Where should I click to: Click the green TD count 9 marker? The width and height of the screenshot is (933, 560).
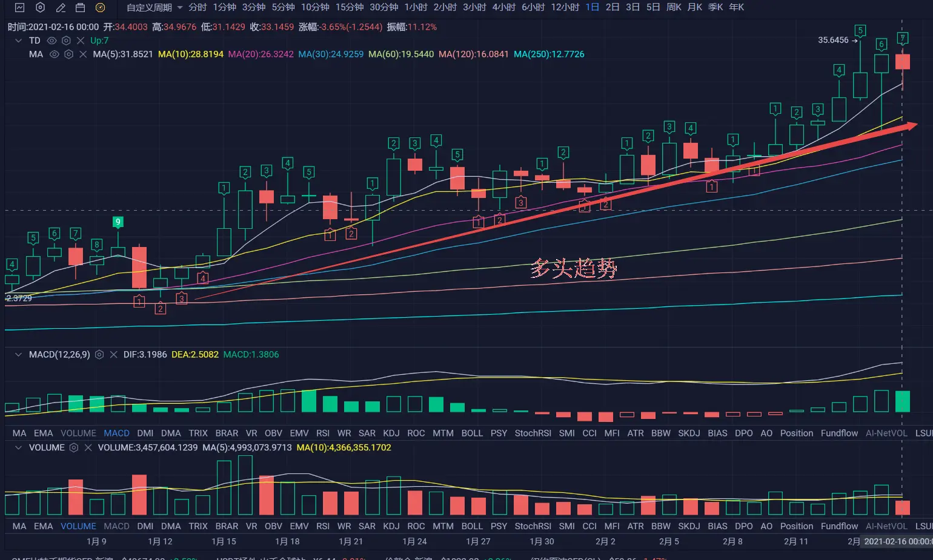[118, 222]
